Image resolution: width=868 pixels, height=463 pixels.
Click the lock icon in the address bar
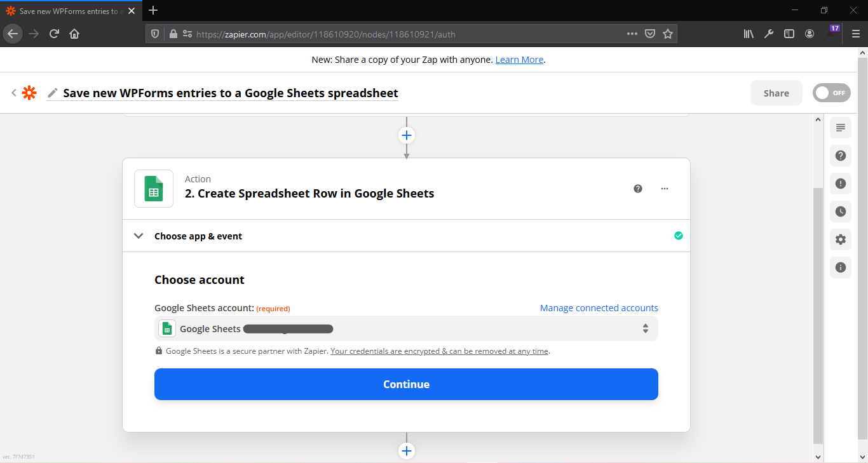[x=173, y=34]
